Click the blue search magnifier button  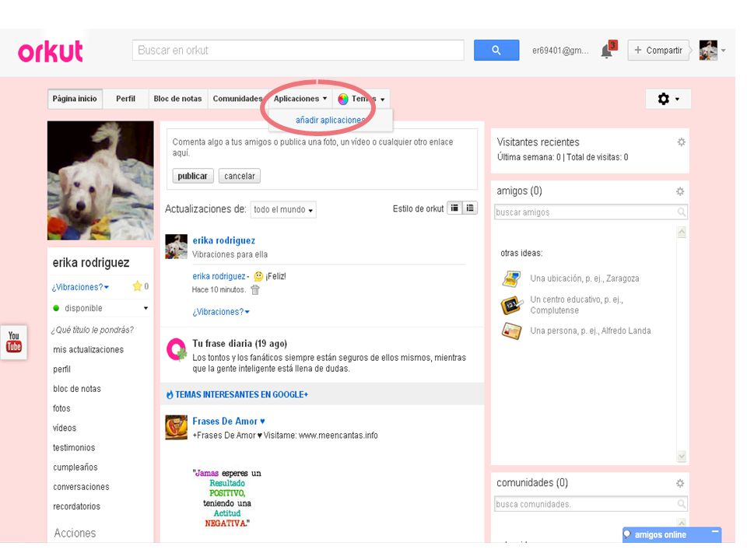(x=496, y=50)
